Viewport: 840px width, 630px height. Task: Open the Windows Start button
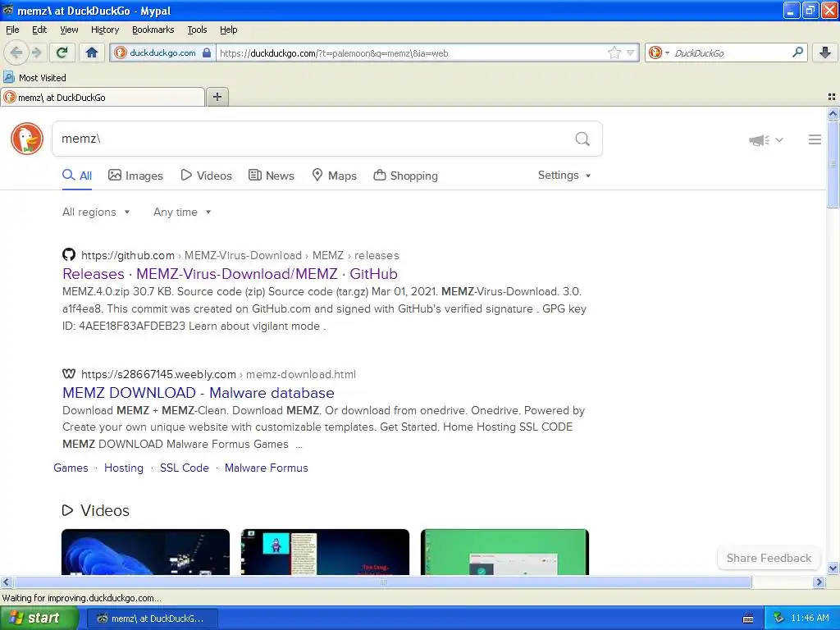(x=39, y=619)
